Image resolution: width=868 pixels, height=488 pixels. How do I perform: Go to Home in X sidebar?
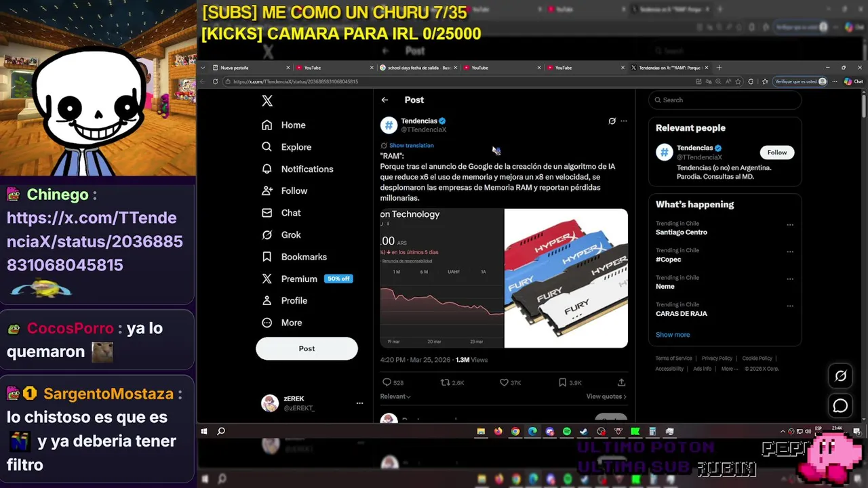click(x=283, y=125)
